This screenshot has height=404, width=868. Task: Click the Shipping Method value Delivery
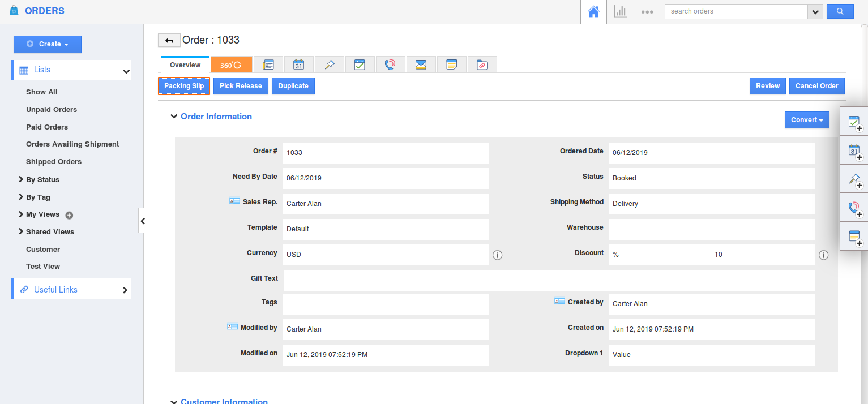tap(625, 204)
